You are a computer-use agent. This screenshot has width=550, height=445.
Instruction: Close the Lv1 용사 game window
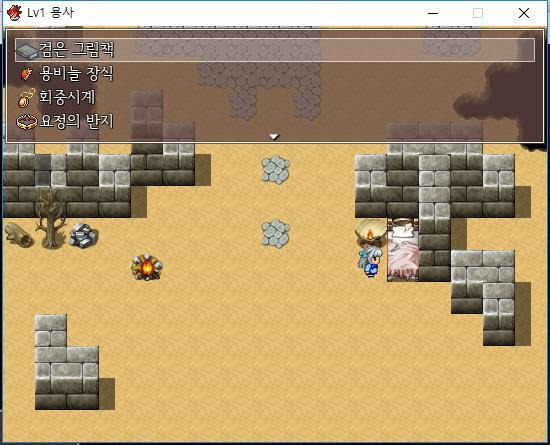tap(524, 13)
